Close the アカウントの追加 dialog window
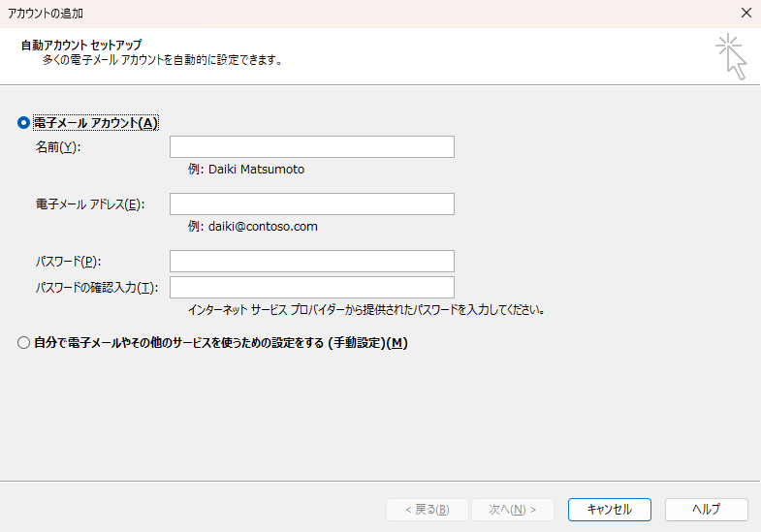This screenshot has height=532, width=761. [745, 13]
